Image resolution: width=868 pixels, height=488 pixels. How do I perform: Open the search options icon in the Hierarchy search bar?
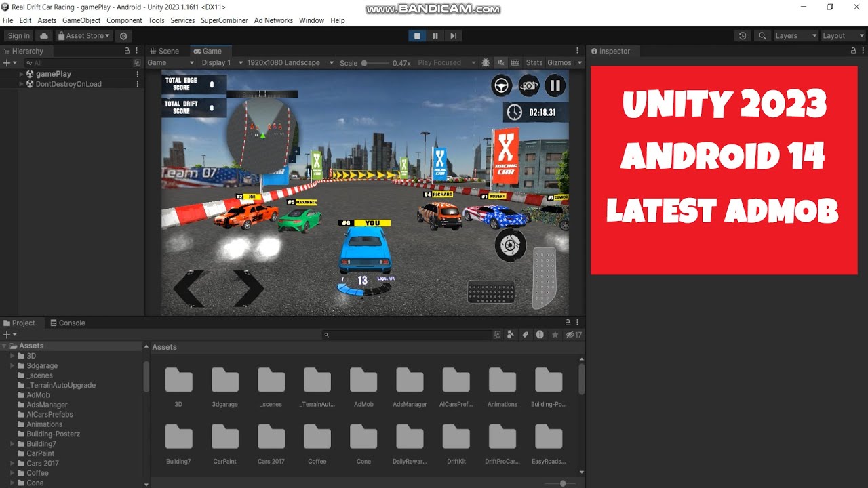coord(137,62)
